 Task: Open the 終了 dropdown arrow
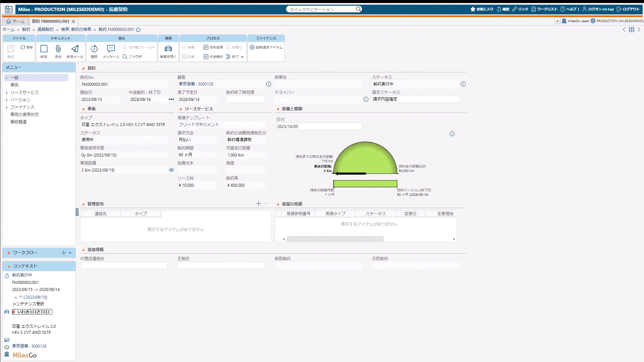point(242,57)
